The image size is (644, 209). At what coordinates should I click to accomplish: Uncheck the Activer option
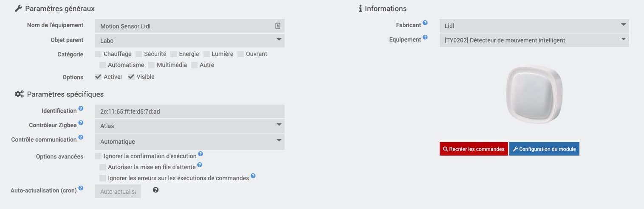pos(98,77)
